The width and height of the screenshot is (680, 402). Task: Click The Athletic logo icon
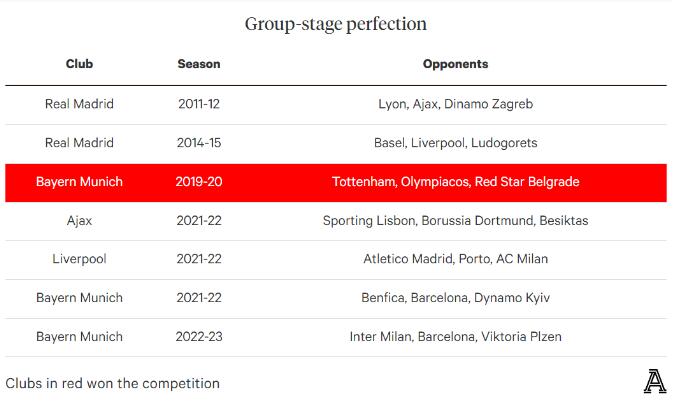(x=654, y=381)
